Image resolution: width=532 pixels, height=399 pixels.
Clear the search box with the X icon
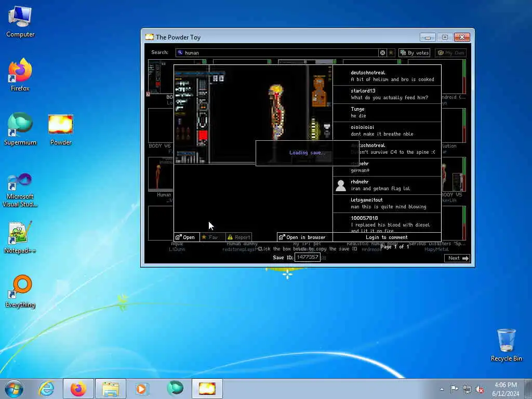(382, 52)
